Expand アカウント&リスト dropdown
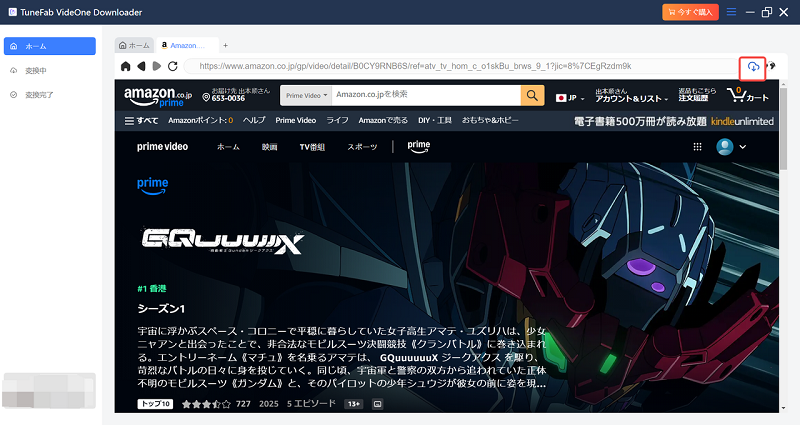 click(x=632, y=95)
